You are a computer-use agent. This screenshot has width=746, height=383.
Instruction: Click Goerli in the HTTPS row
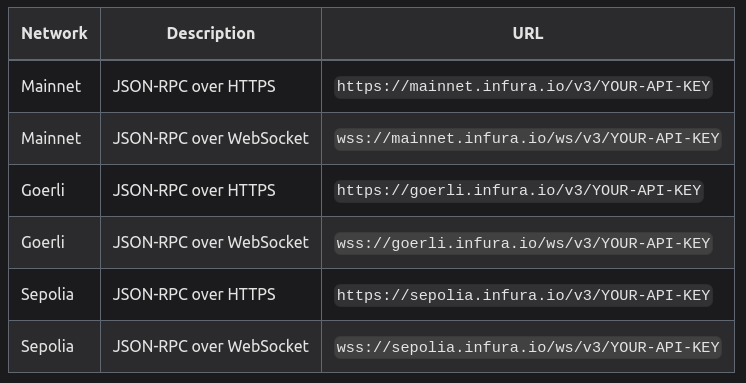click(x=43, y=190)
